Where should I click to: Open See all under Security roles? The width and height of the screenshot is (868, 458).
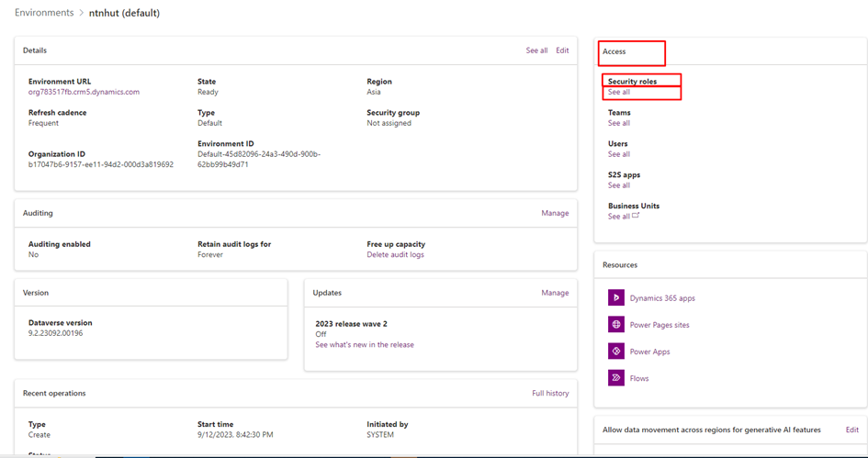(619, 92)
